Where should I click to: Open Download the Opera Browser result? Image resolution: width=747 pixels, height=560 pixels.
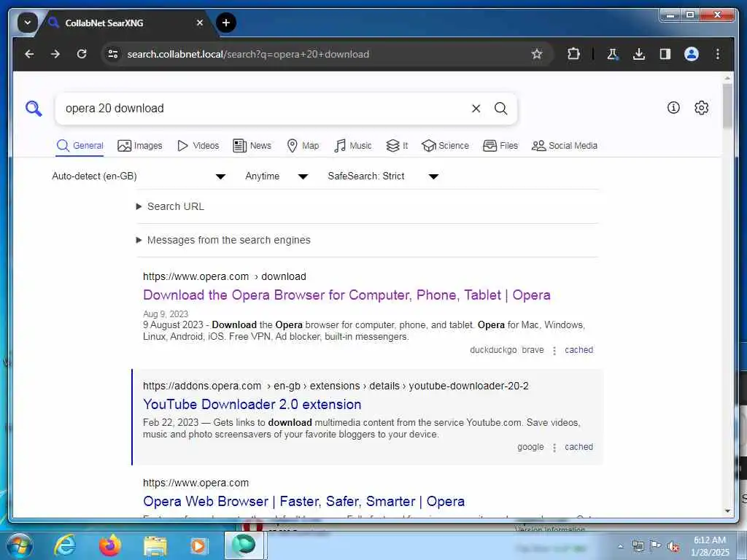tap(347, 295)
